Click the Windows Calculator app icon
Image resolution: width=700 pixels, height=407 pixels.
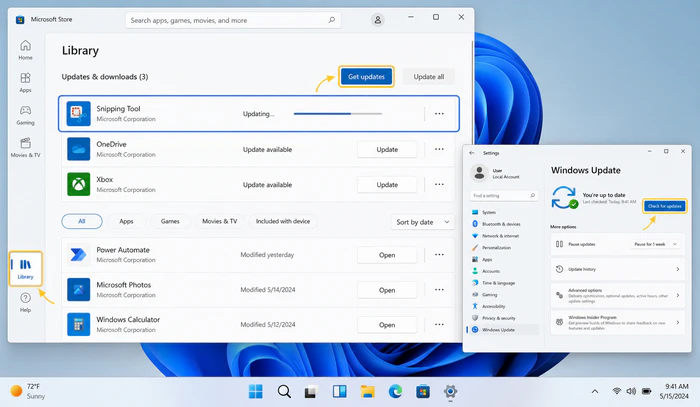pos(79,324)
